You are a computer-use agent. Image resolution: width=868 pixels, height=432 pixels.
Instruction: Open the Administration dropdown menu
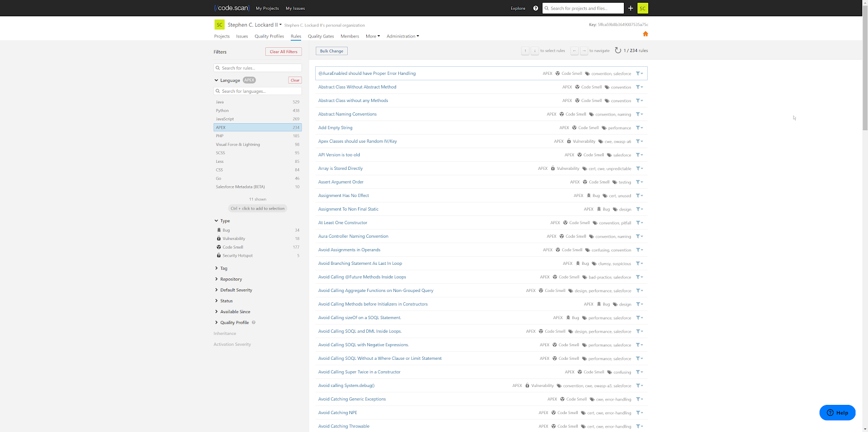point(403,36)
